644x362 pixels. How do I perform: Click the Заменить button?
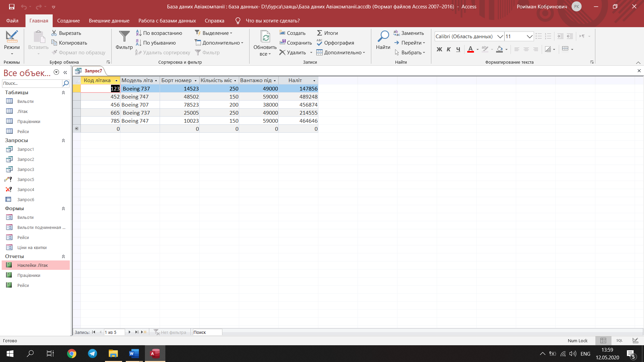coord(409,33)
